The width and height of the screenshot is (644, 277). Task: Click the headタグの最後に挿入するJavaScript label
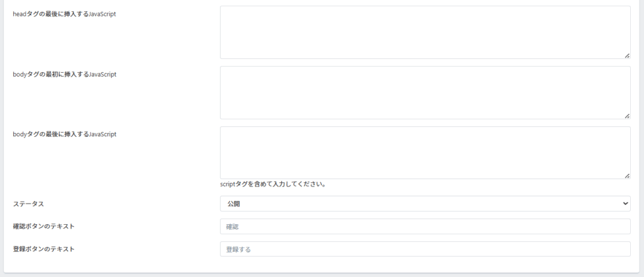64,14
